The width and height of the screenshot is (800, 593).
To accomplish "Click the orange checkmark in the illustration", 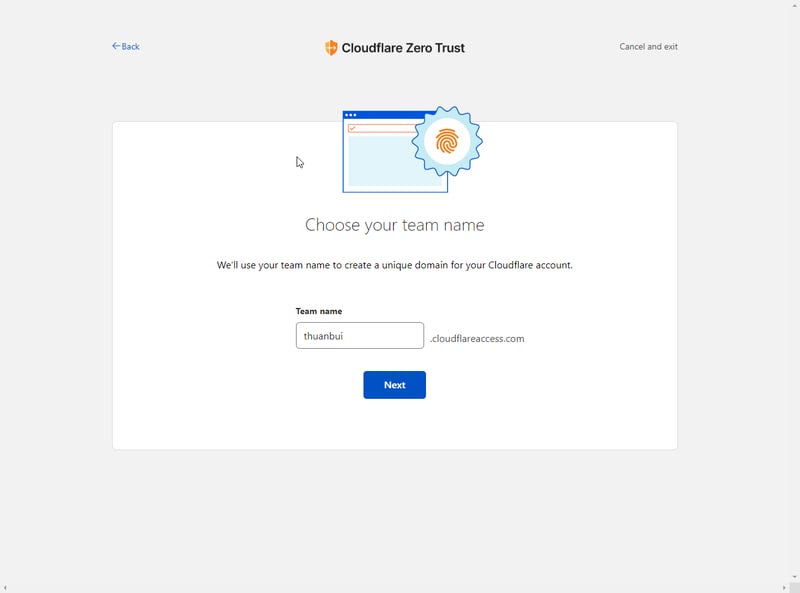I will pos(352,128).
